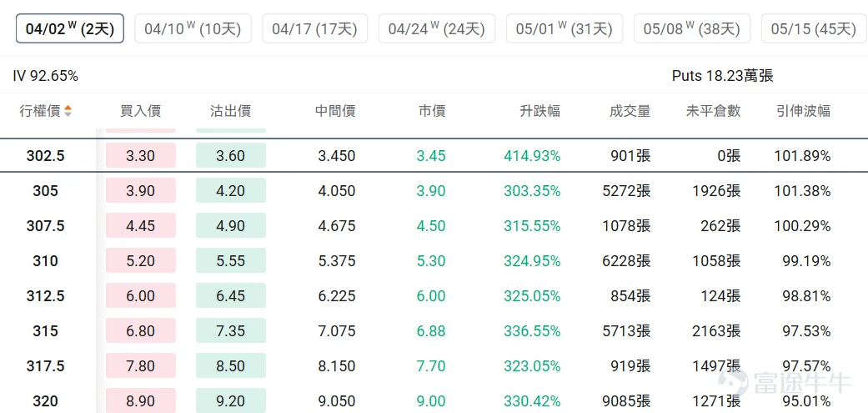
Task: Click bid price 4.45 for strike 307.5
Action: point(141,225)
